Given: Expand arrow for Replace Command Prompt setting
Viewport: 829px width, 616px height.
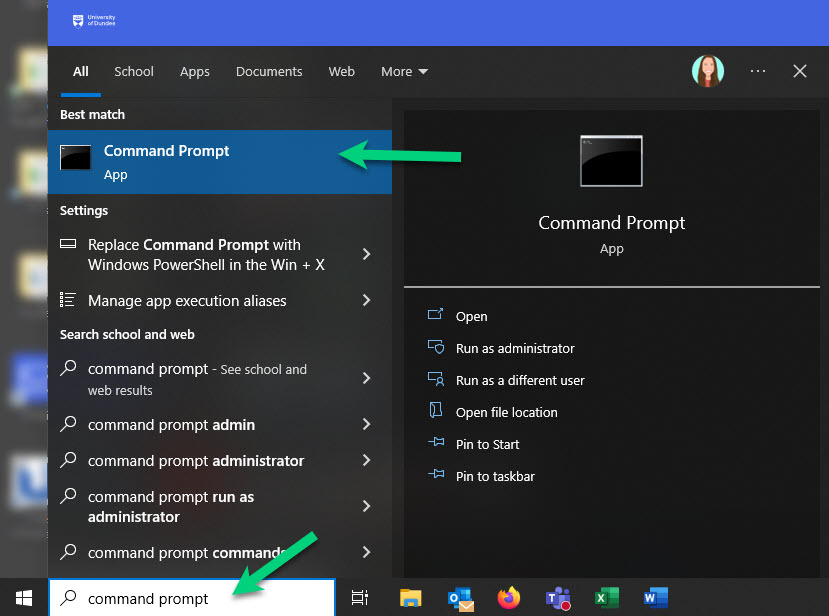Looking at the screenshot, I should 366,254.
